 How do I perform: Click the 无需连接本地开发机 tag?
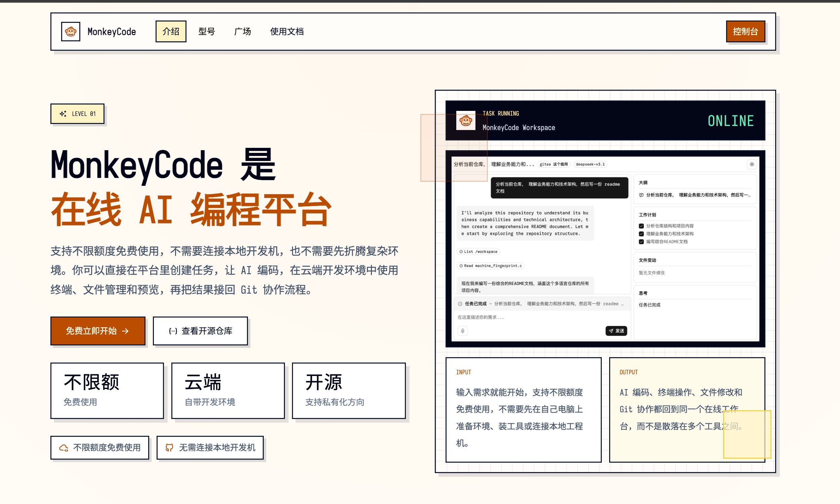coord(210,448)
